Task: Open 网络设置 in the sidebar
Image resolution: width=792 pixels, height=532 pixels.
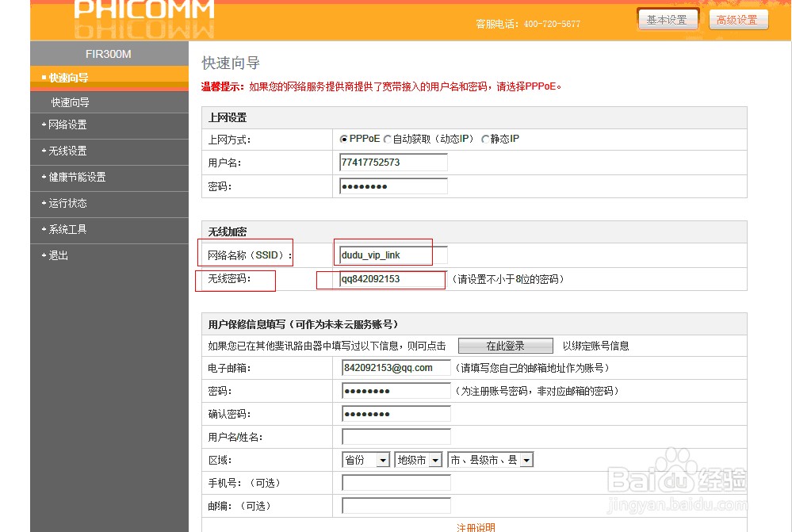Action: (x=67, y=125)
